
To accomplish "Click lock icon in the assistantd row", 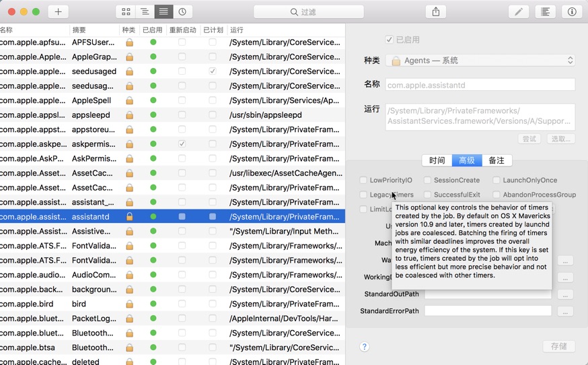I will 129,217.
